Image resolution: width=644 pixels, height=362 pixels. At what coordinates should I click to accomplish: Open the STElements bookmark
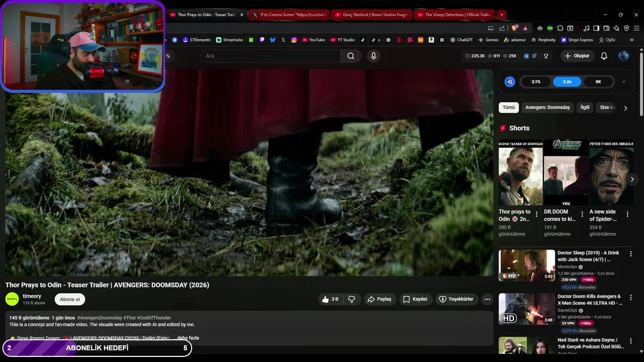197,40
